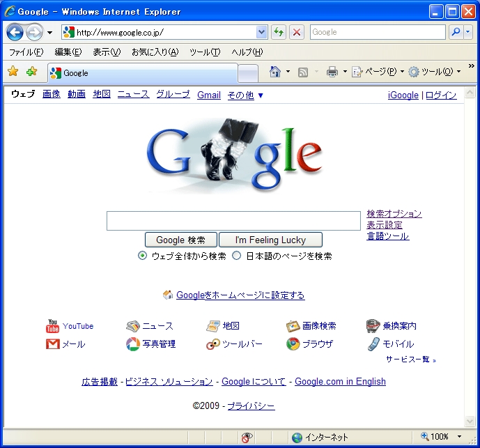Click the toolbar Google search field
The height and width of the screenshot is (448, 480).
coord(378,32)
